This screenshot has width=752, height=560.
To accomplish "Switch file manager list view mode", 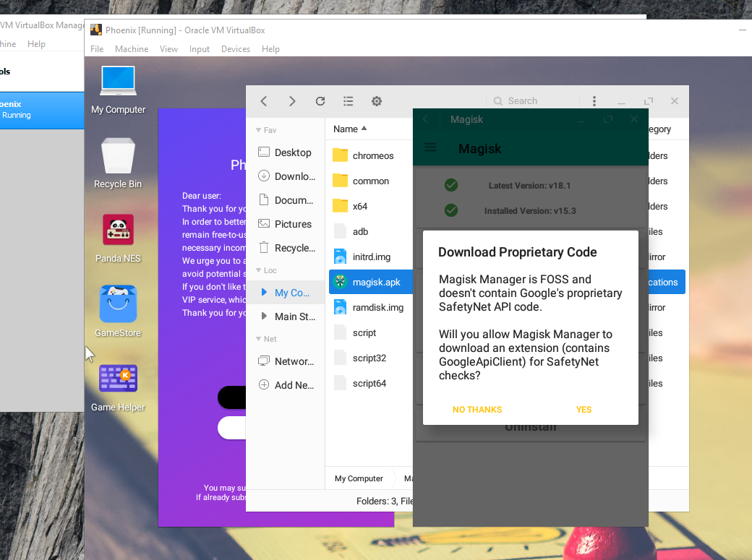I will click(349, 101).
